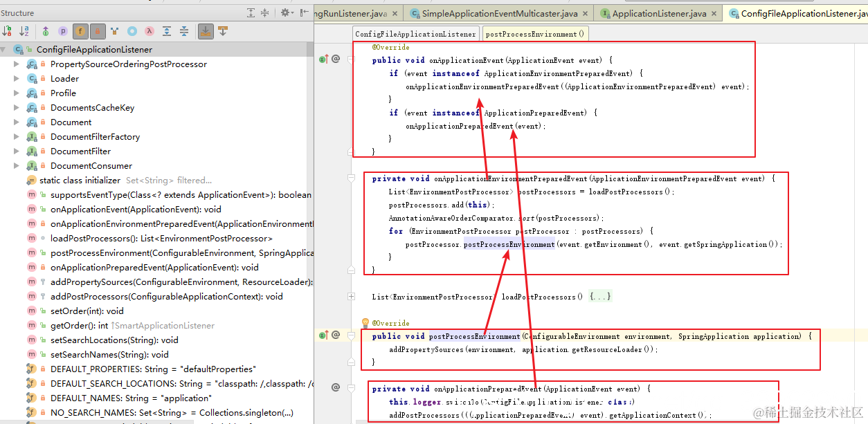
Task: Click class icon of PropertySourceOrderingPostProcessor node
Action: pos(32,64)
